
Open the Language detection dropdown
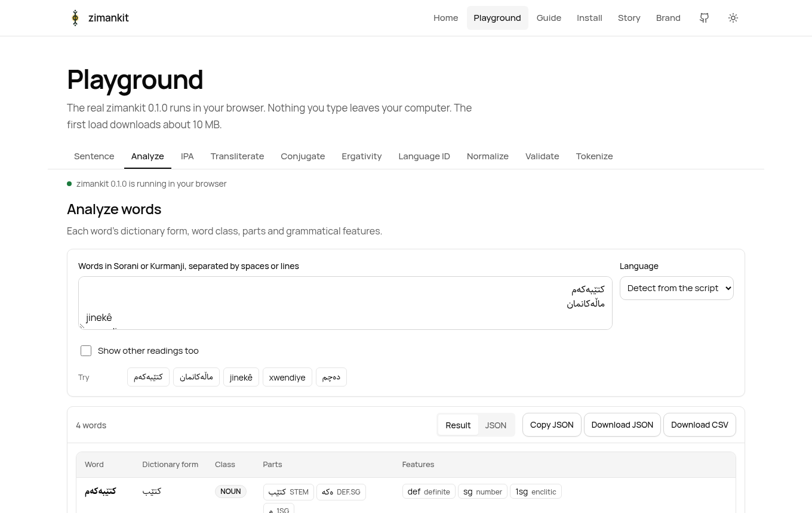[x=676, y=288]
